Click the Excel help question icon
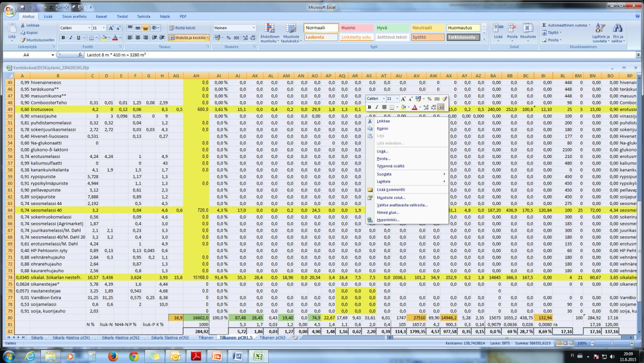644x363 pixels. [638, 16]
